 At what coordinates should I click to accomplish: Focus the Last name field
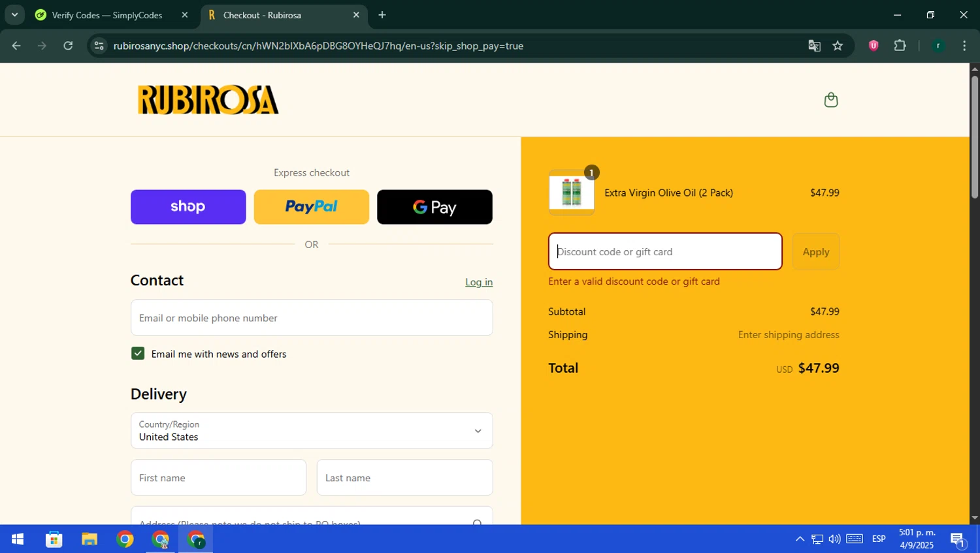[405, 478]
